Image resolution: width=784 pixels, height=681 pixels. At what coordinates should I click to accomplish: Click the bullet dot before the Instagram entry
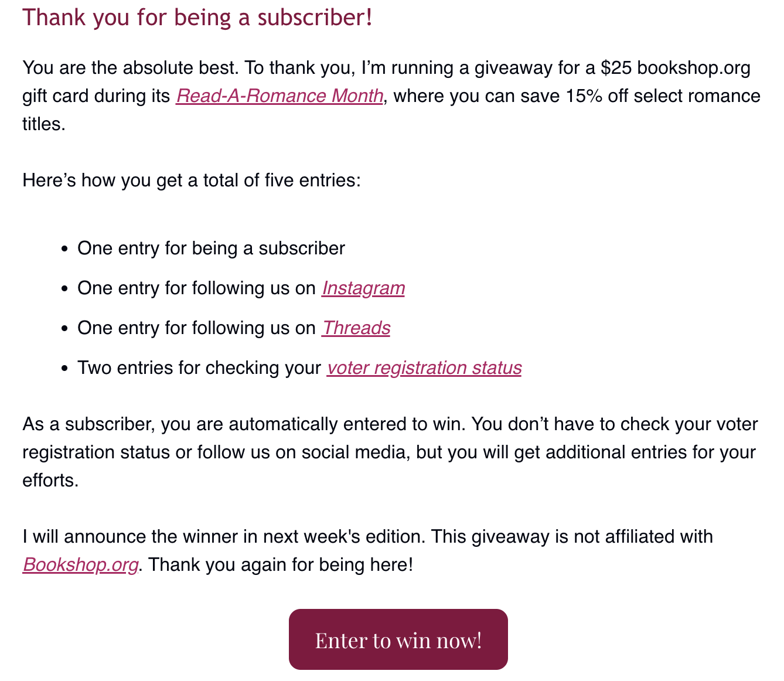click(65, 289)
